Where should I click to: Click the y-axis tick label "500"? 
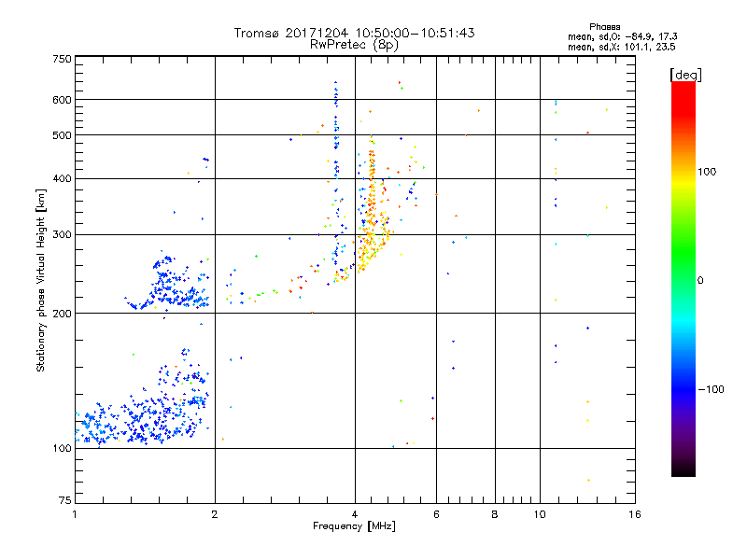point(63,135)
